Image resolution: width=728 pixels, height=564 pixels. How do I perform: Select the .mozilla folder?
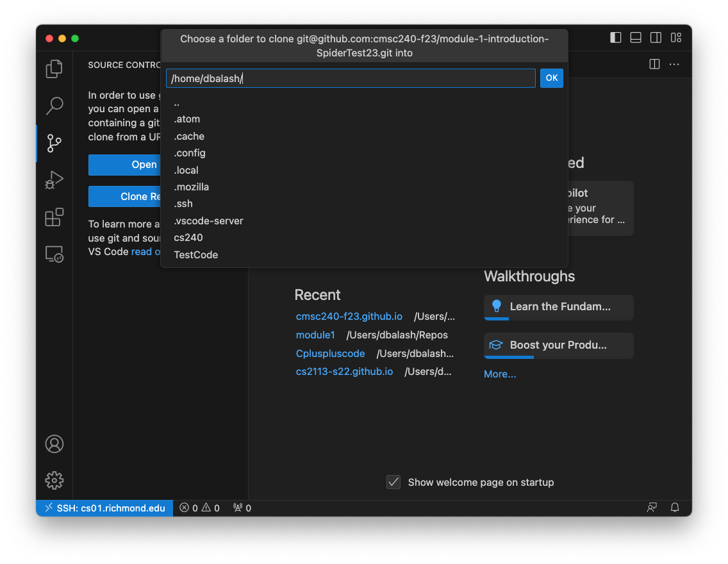364,187
